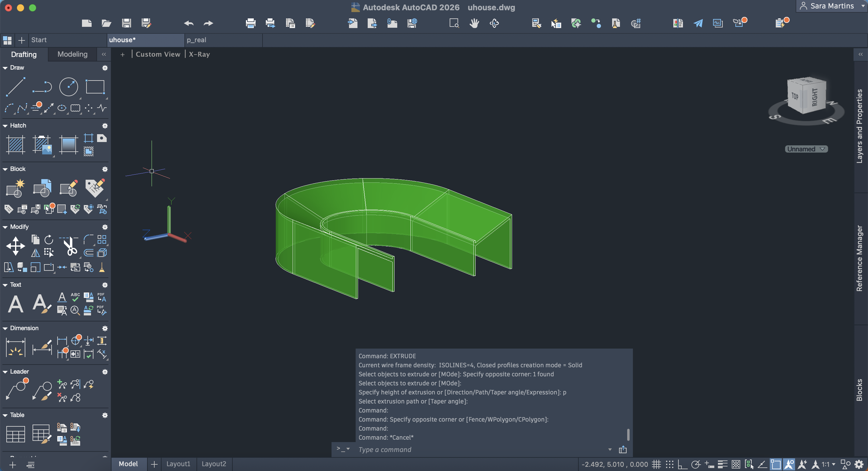Click the Plot printer icon
Screen dimensions: 868x471
[x=250, y=23]
